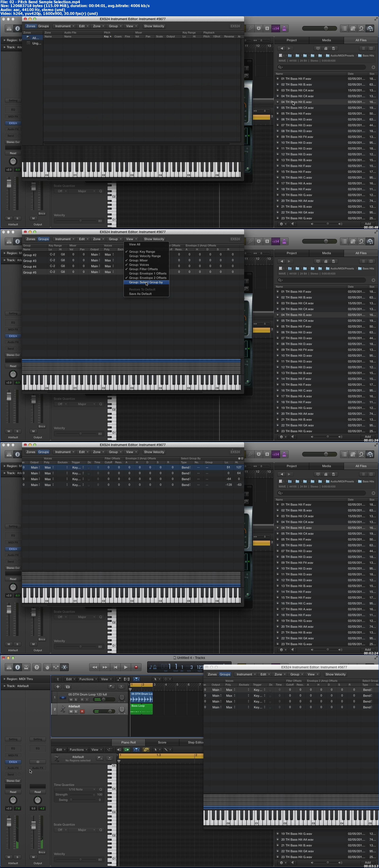Screen dimensions: 379x868
Task: Click the record button in the transport bar
Action: [x=136, y=667]
